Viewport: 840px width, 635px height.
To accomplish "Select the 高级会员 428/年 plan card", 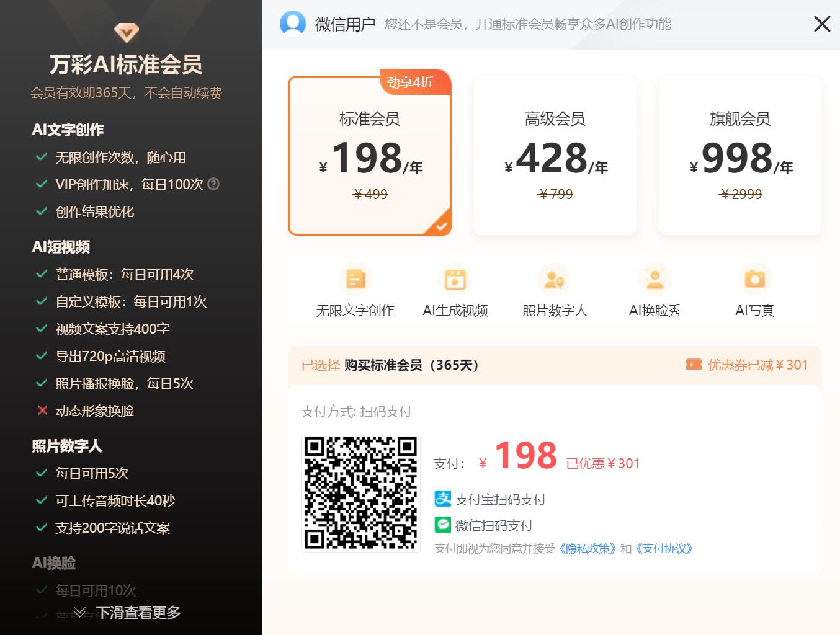I will (555, 155).
